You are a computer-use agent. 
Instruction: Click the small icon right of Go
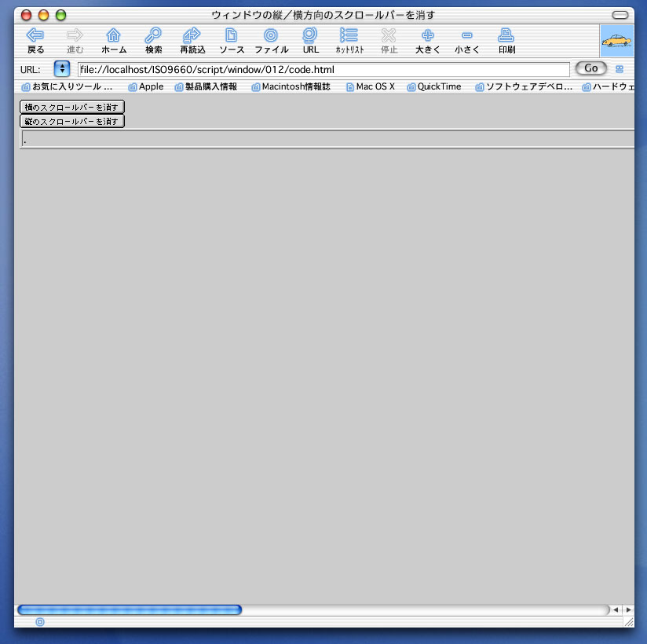coord(620,69)
